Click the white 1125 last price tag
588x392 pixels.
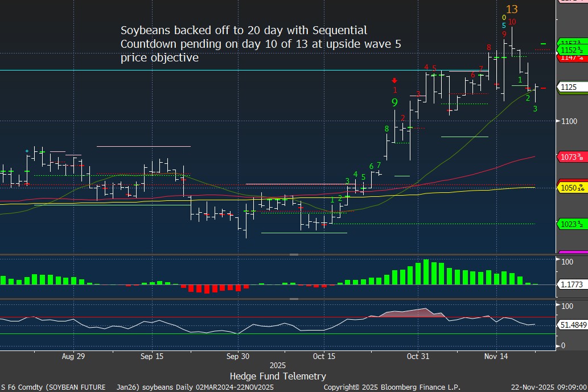[x=569, y=88]
